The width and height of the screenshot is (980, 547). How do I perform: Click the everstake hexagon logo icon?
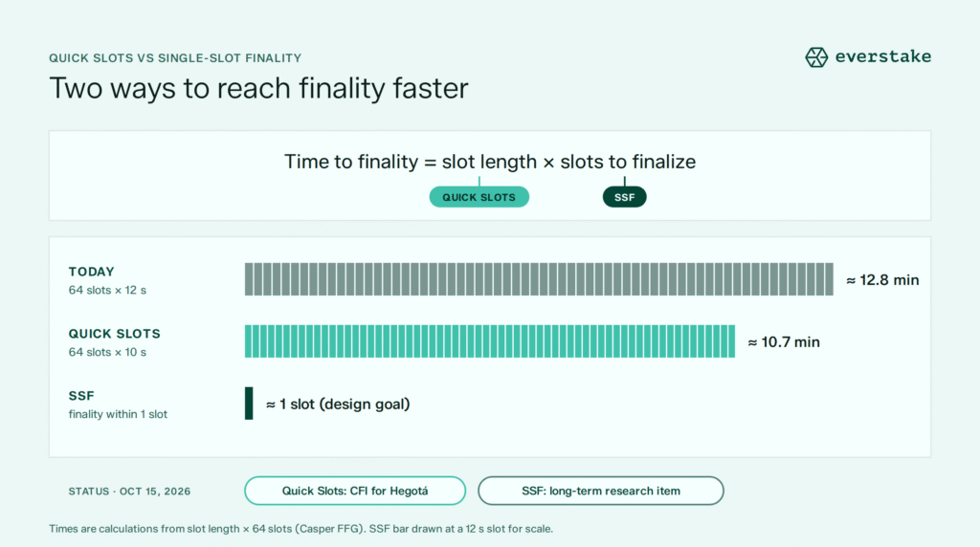tap(816, 56)
